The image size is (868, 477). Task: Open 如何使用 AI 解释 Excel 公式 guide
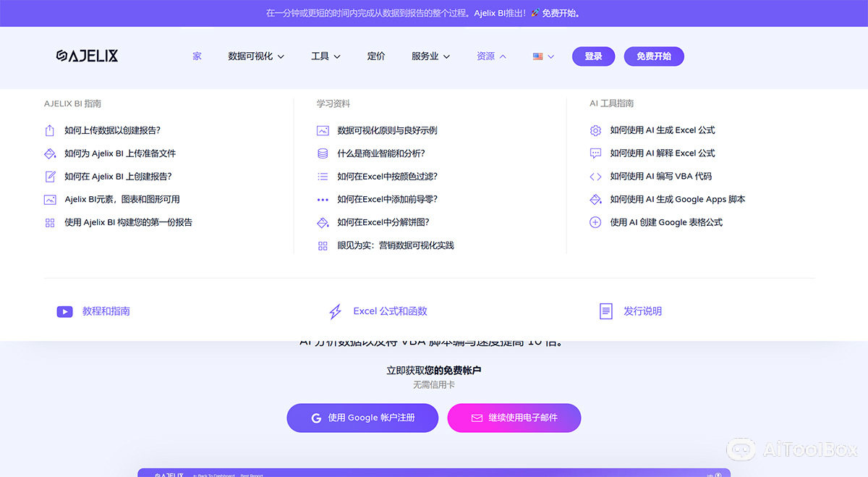(663, 153)
